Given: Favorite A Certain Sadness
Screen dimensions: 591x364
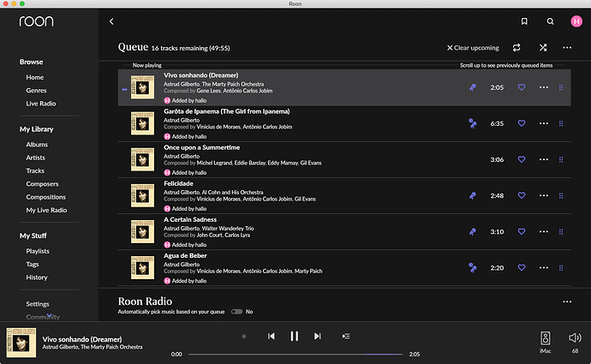Looking at the screenshot, I should (x=522, y=231).
